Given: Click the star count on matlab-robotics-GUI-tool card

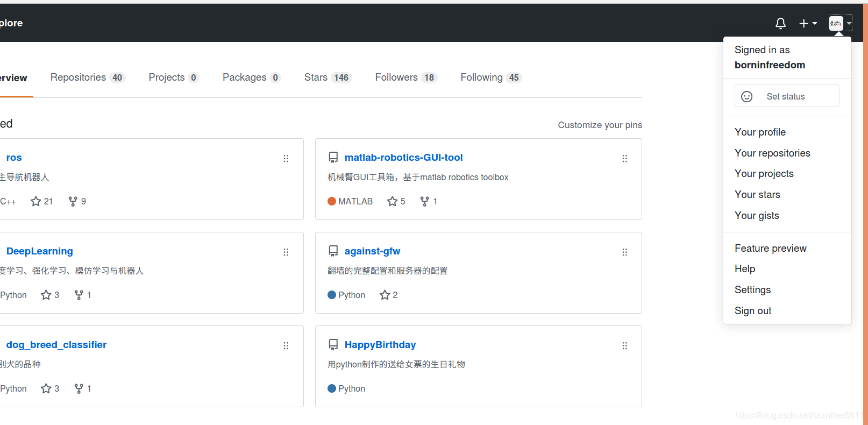Looking at the screenshot, I should [x=396, y=201].
